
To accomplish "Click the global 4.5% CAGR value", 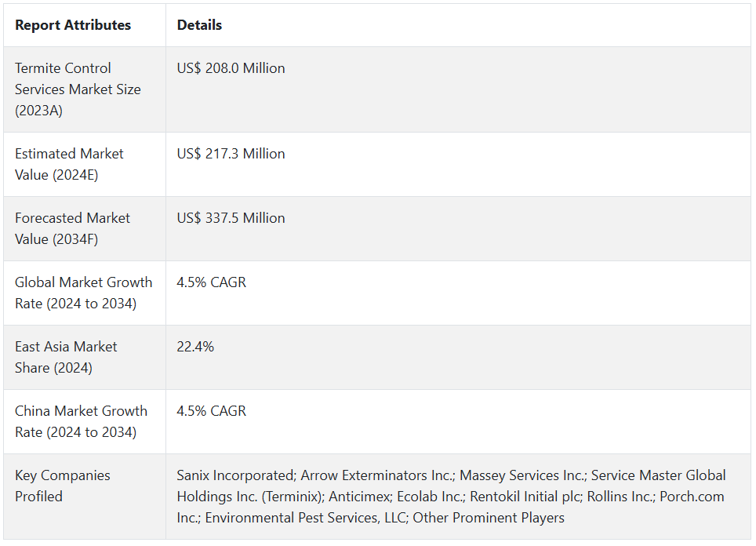I will pos(211,282).
